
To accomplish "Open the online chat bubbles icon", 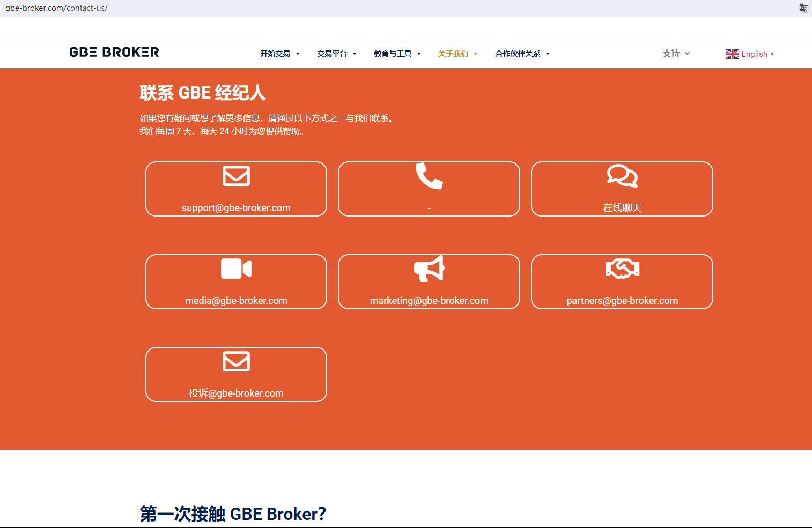I will [x=622, y=176].
